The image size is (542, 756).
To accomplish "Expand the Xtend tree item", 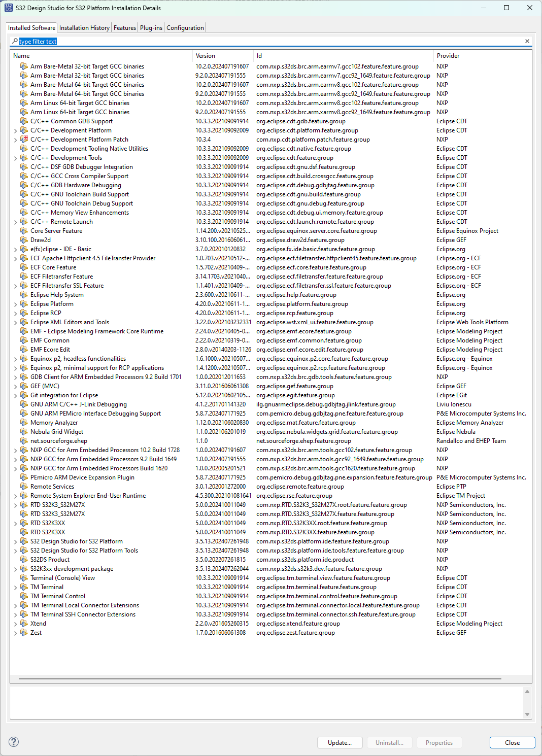I will 15,623.
